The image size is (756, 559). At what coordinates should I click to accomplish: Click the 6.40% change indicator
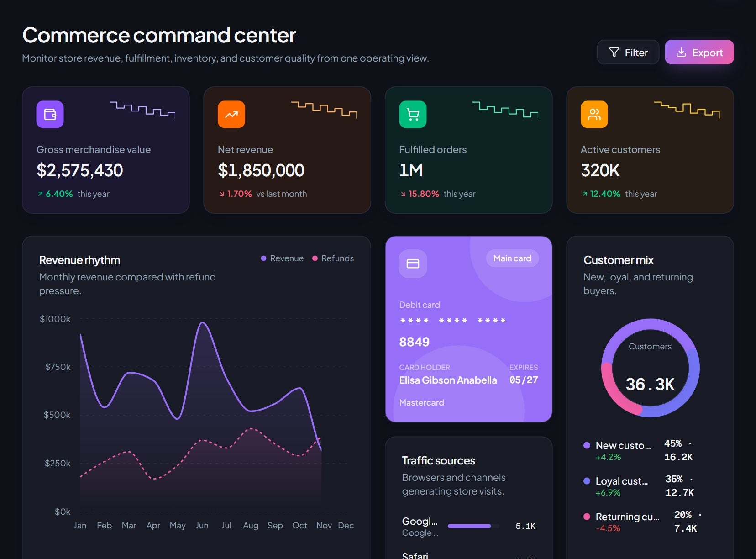55,194
